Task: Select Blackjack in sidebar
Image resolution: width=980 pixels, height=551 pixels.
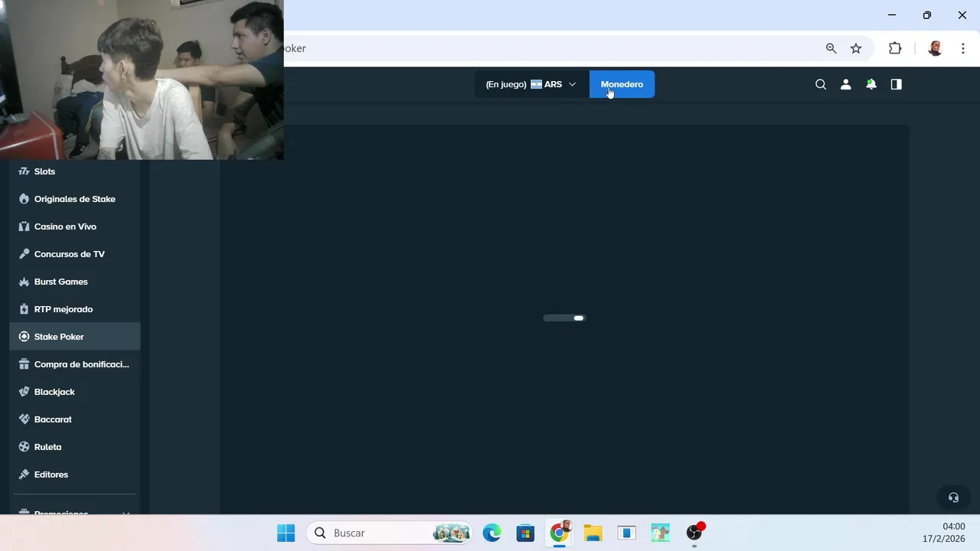Action: 75,392
